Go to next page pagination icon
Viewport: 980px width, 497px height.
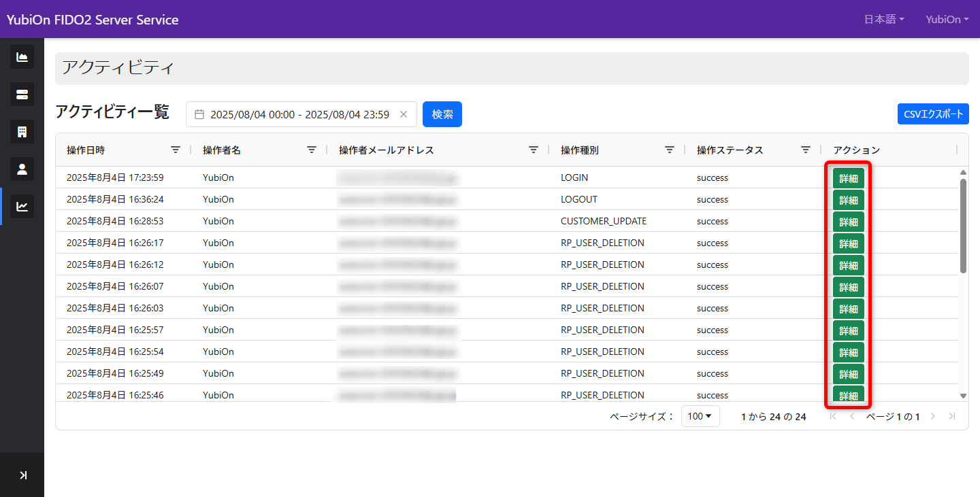point(933,416)
